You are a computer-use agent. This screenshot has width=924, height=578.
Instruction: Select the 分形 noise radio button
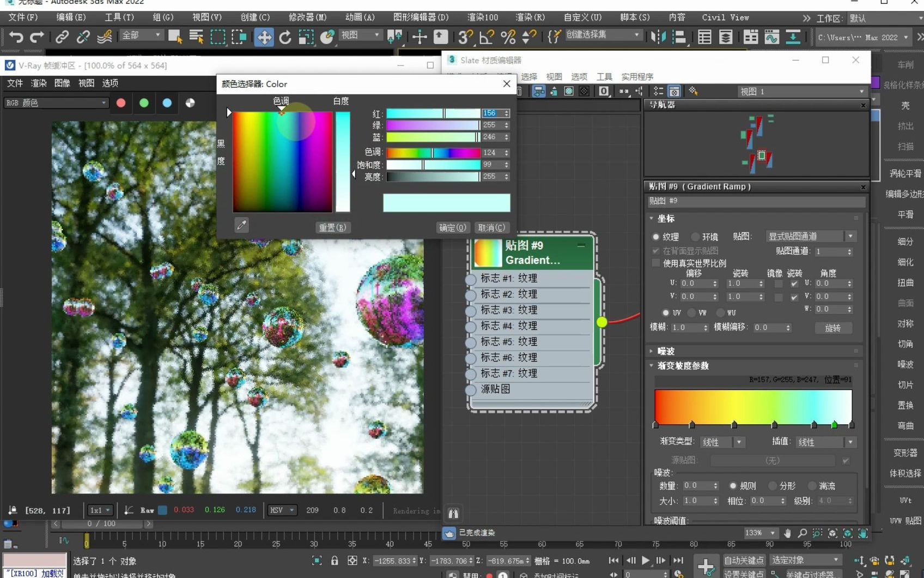tap(773, 485)
